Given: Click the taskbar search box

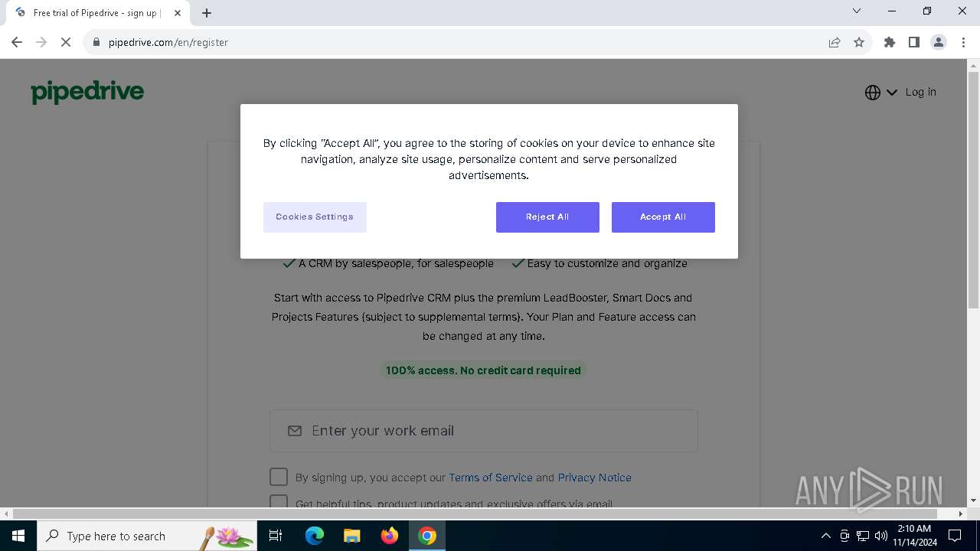Looking at the screenshot, I should (x=147, y=536).
